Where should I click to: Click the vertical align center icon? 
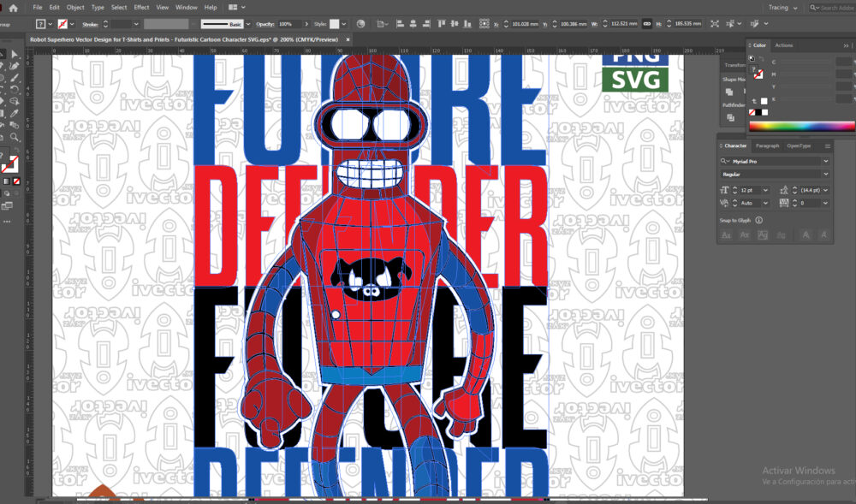(455, 24)
